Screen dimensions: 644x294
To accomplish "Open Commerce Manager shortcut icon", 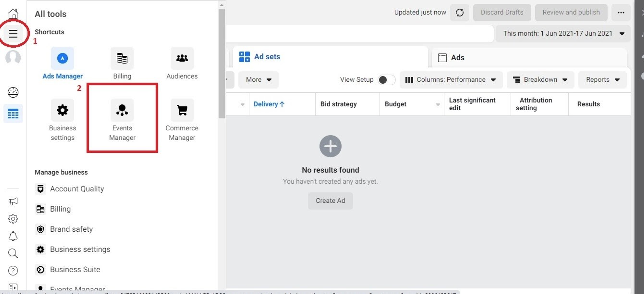I will click(182, 110).
